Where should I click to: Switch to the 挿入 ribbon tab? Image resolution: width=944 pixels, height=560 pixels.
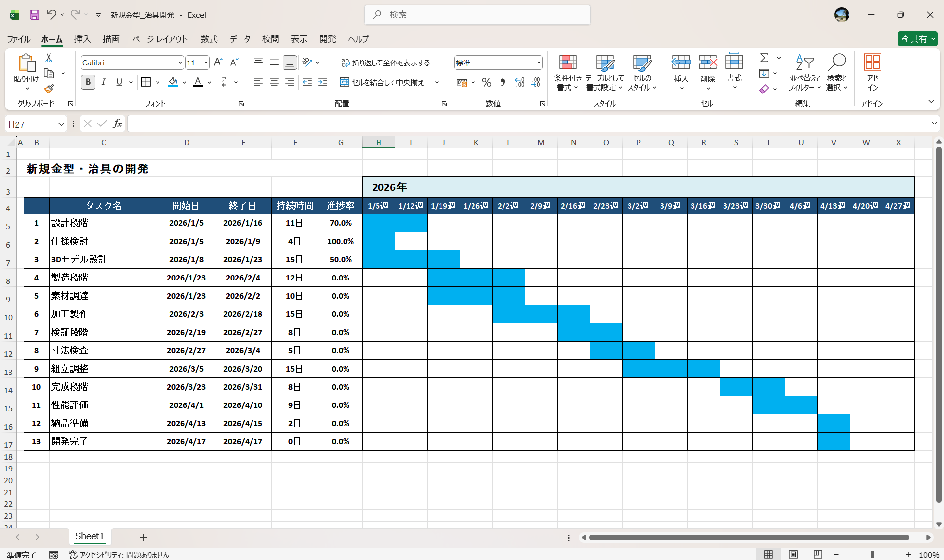click(x=82, y=39)
